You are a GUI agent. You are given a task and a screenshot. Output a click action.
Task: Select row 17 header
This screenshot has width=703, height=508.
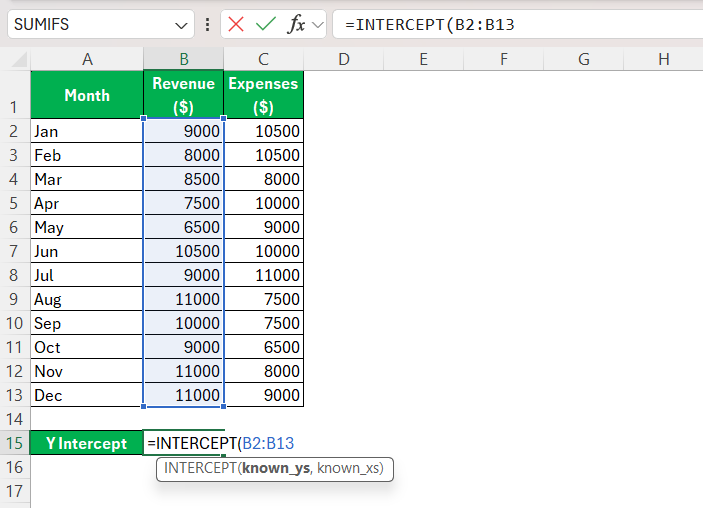pyautogui.click(x=15, y=491)
